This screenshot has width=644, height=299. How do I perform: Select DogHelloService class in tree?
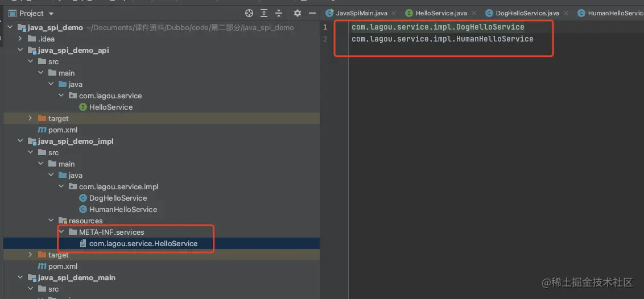[118, 198]
